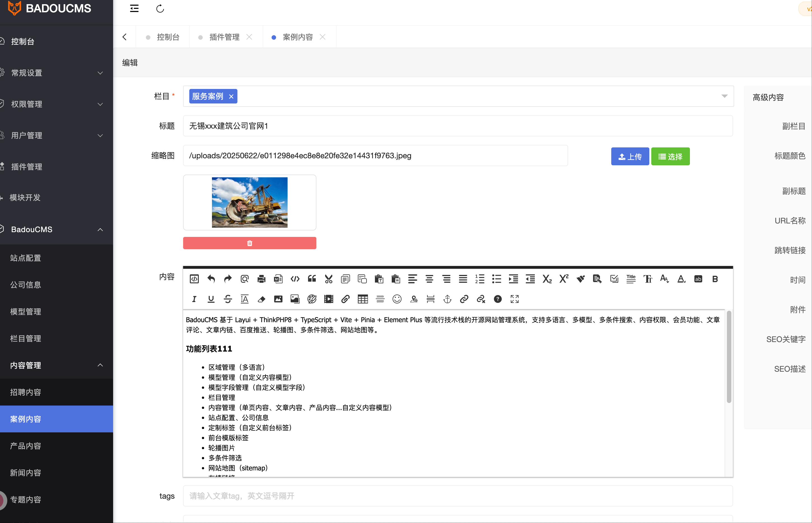This screenshot has width=812, height=523.
Task: Switch the editor to fullscreen mode
Action: pyautogui.click(x=514, y=299)
